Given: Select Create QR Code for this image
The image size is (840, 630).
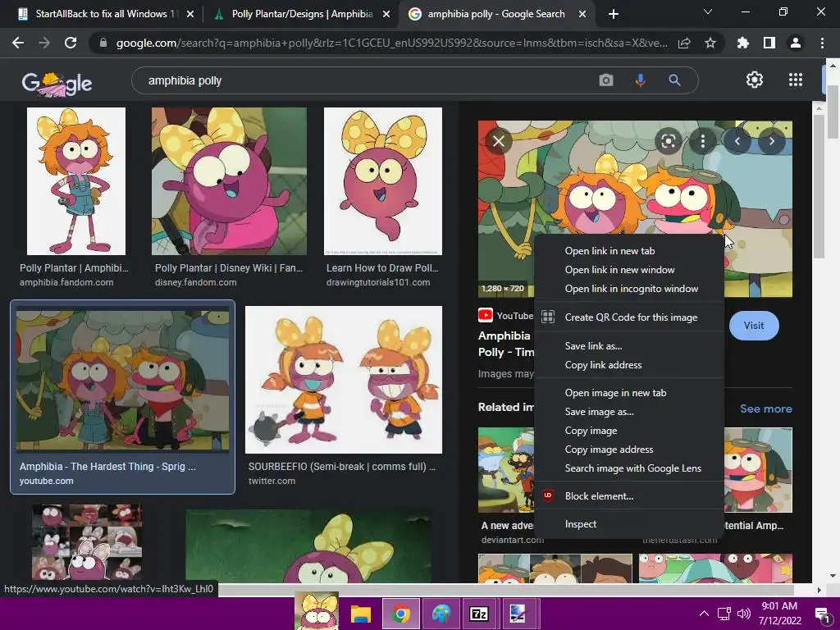Looking at the screenshot, I should pyautogui.click(x=629, y=317).
